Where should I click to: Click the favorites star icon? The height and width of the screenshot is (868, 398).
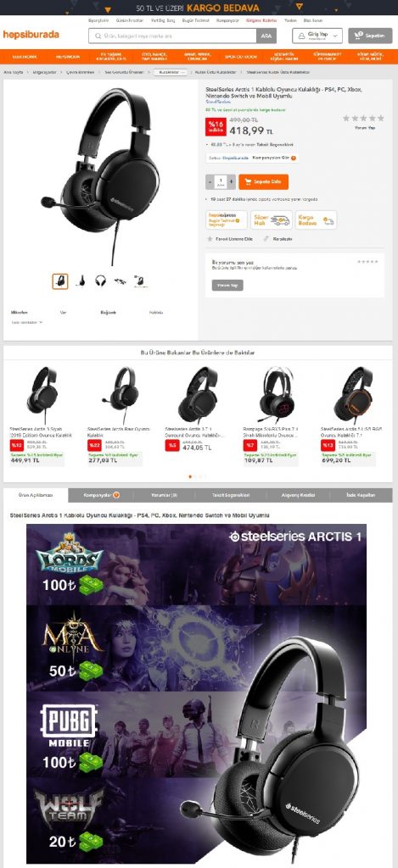point(210,238)
